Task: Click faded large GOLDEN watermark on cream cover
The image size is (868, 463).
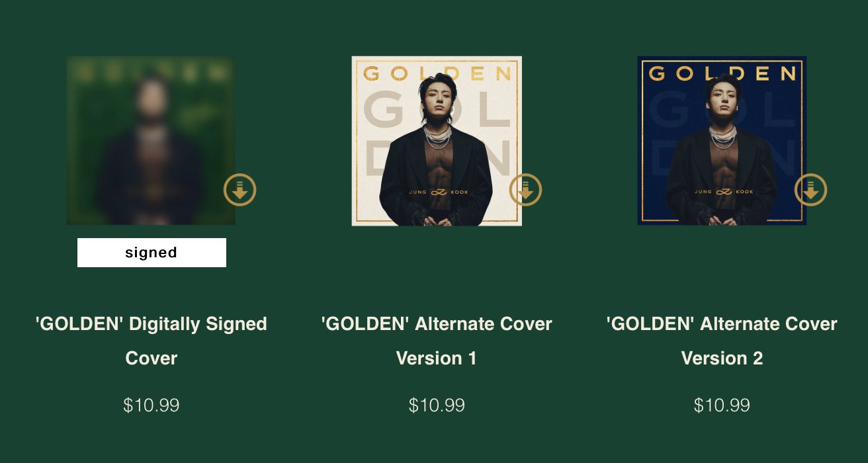Action: [437, 136]
